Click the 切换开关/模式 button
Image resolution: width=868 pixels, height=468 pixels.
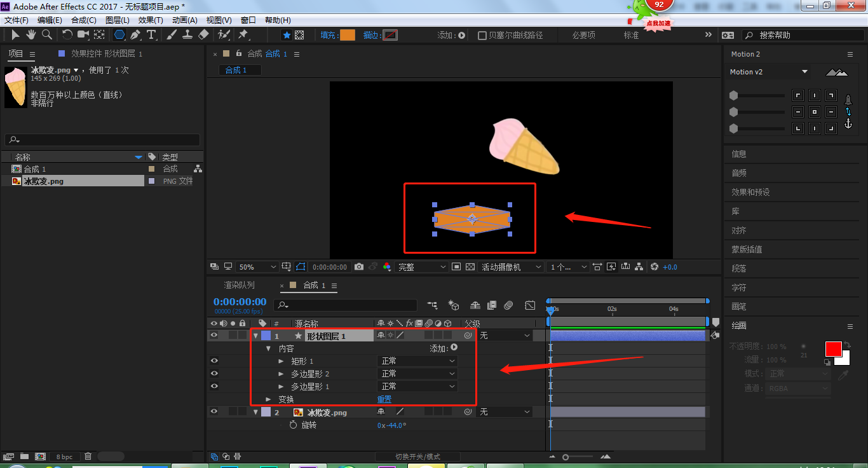coord(417,457)
